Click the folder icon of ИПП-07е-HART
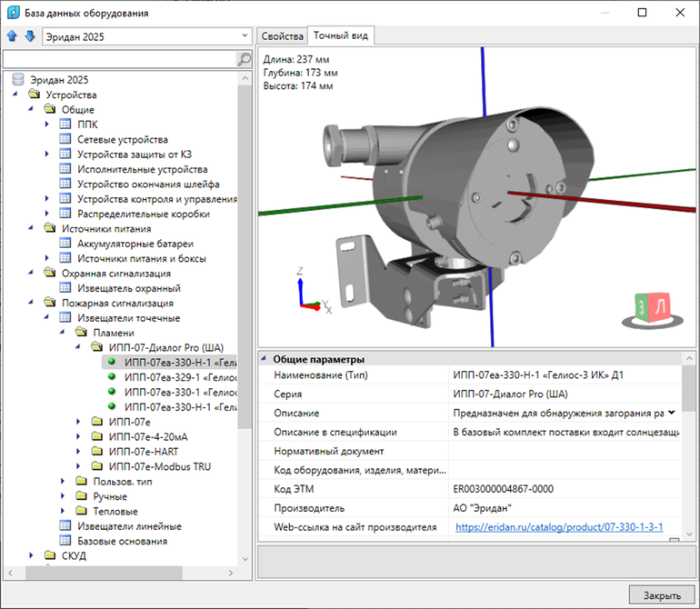The height and width of the screenshot is (609, 700). point(97,451)
